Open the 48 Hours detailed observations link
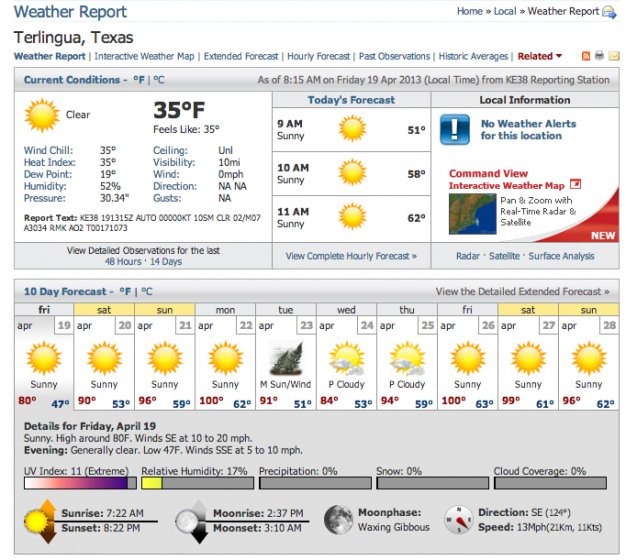The height and width of the screenshot is (560, 626). coord(123,262)
